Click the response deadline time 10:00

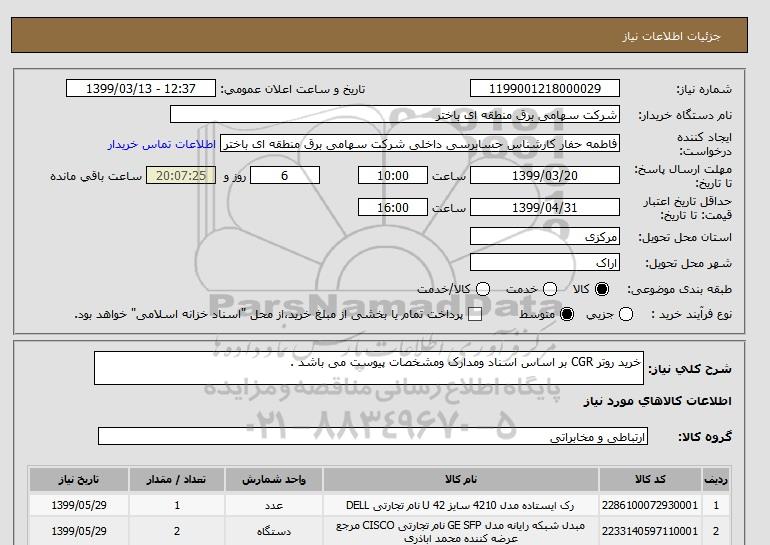click(x=393, y=175)
